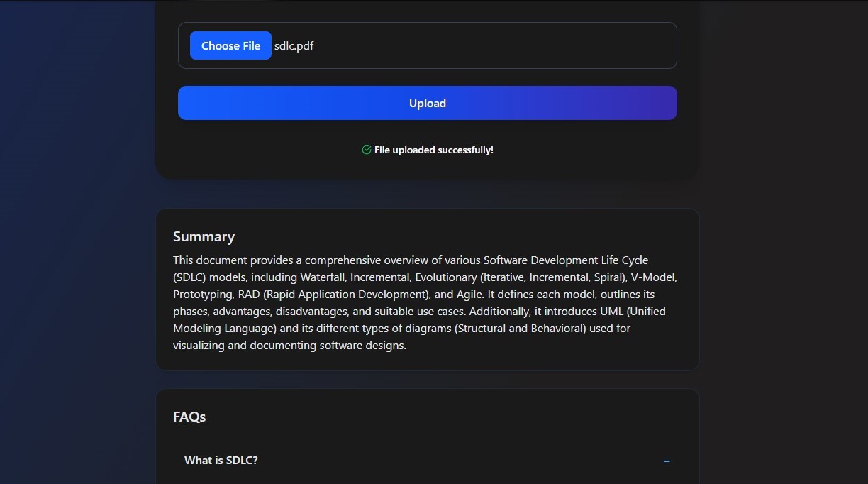The image size is (868, 484).
Task: Click 'Agile' in the summary text
Action: 470,294
